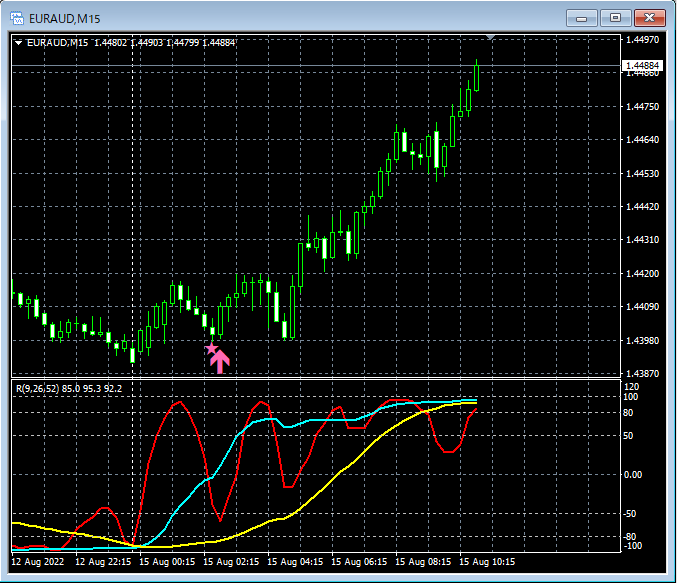This screenshot has height=583, width=678.
Task: Click the 1.44090 price scale label
Action: (643, 307)
